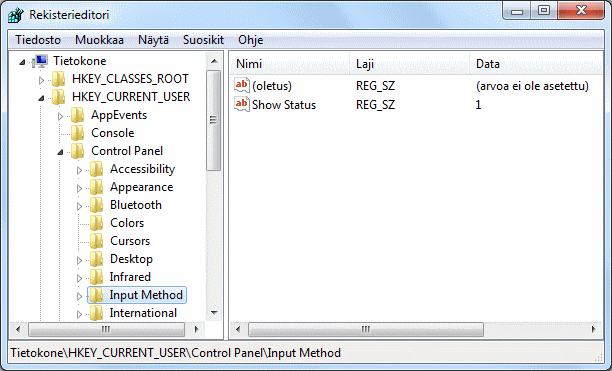Click the HKEY_CLASSES_ROOT folder icon
The height and width of the screenshot is (371, 612).
pos(59,79)
